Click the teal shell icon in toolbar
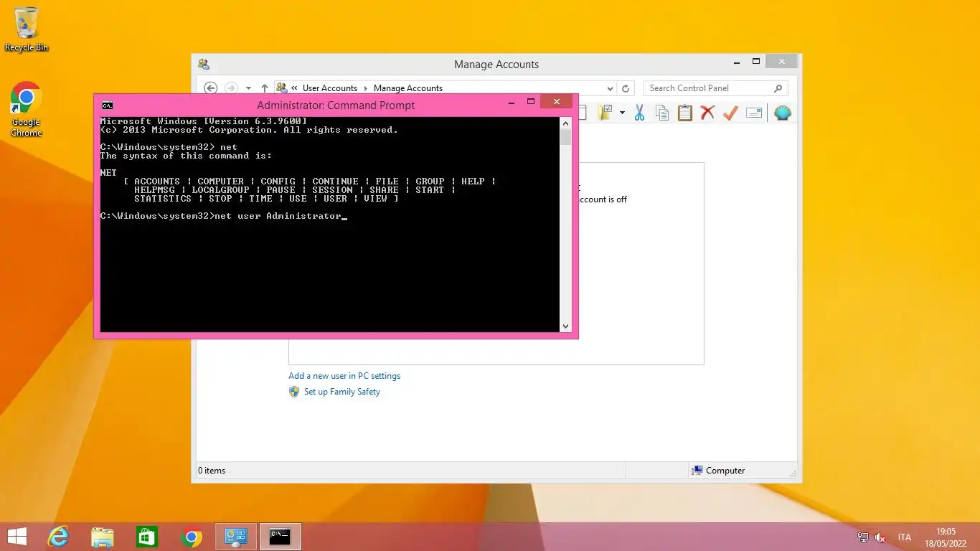Viewport: 980px width, 551px height. pos(783,113)
